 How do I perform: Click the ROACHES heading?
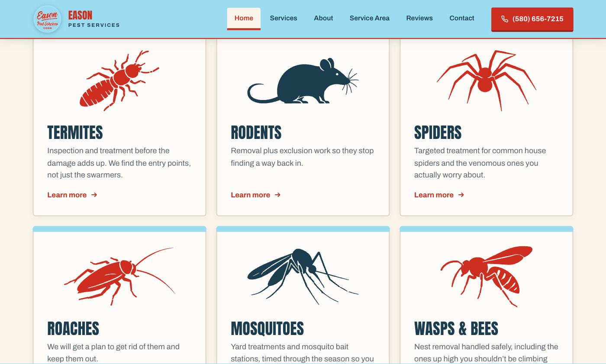(x=73, y=329)
